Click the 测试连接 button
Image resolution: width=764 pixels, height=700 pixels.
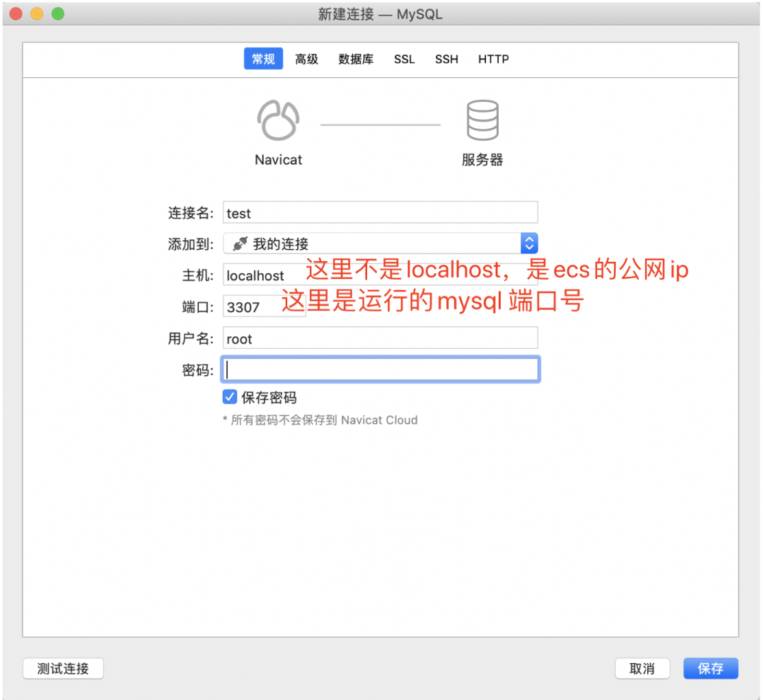click(63, 668)
